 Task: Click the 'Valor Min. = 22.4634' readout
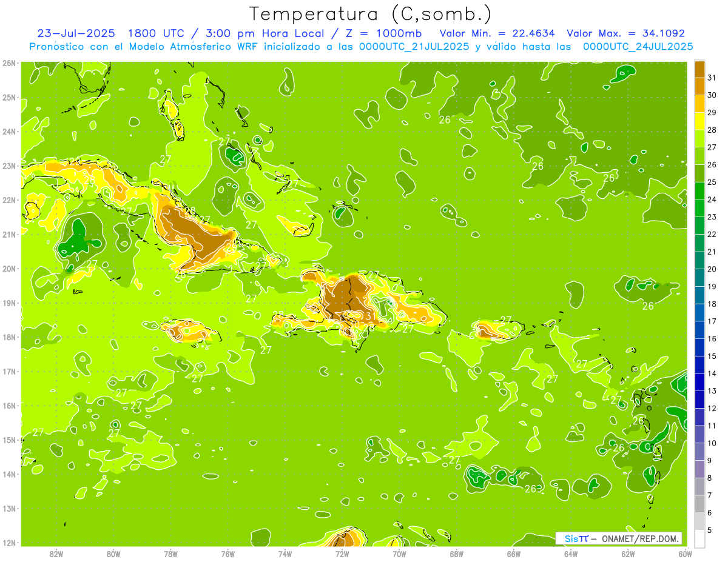point(497,33)
